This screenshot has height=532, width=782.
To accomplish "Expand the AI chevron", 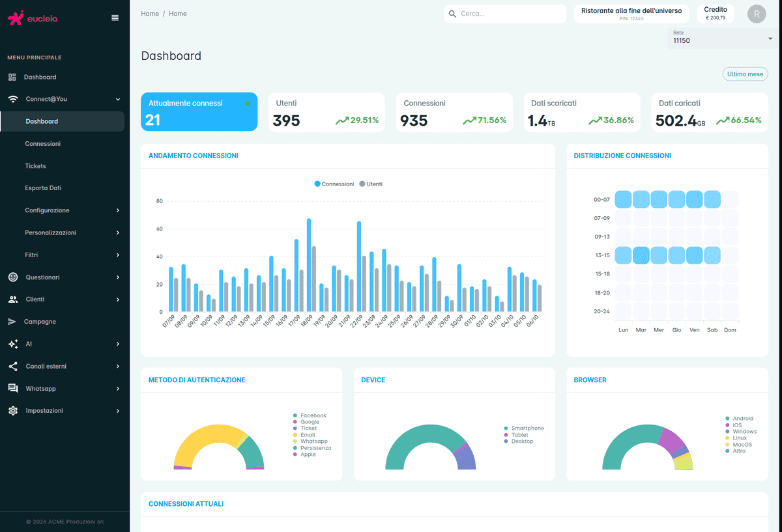I will [x=118, y=344].
